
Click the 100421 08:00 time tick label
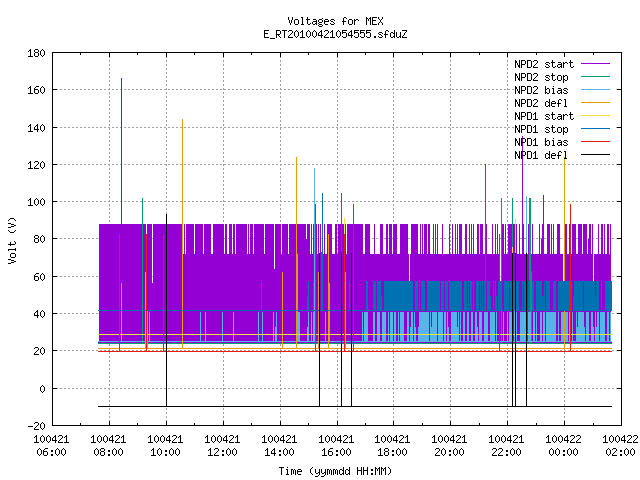pyautogui.click(x=108, y=446)
